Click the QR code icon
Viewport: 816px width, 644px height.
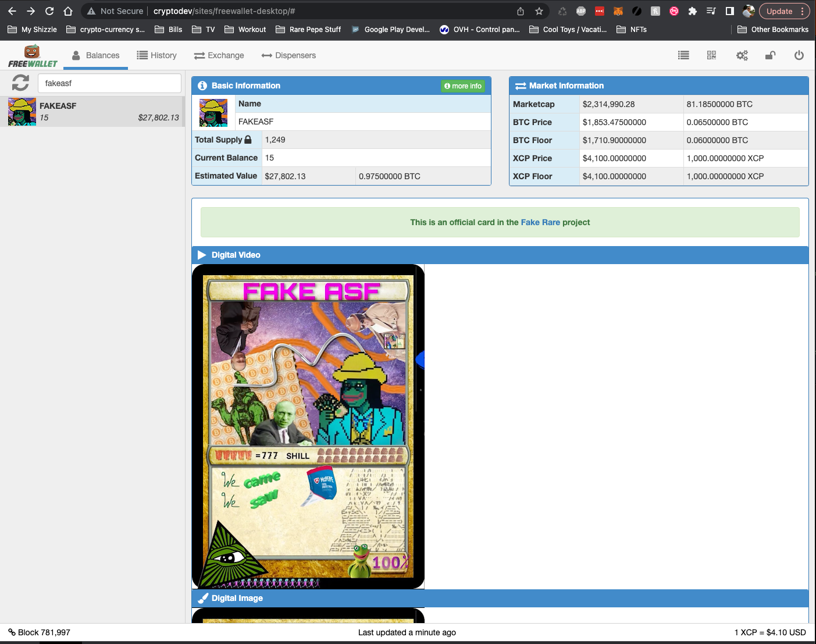pos(711,55)
